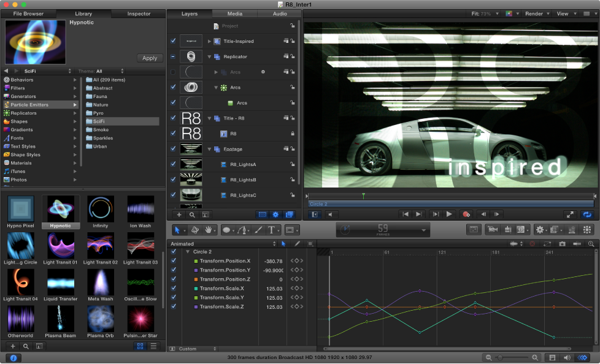
Task: Uncheck Transform.Position.X curve checkbox
Action: point(174,261)
